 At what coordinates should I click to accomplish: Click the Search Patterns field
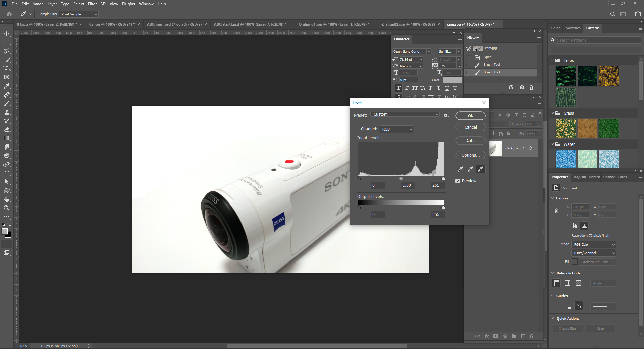coord(598,40)
